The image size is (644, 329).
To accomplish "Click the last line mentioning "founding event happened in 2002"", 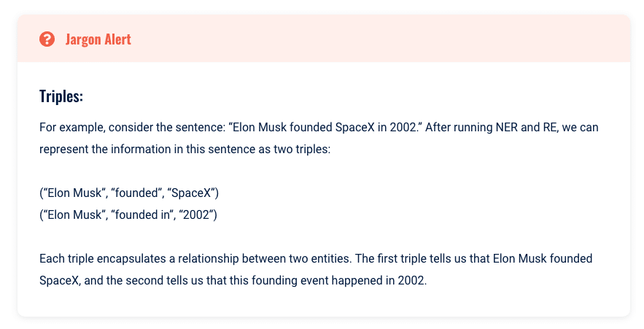I will tap(233, 280).
